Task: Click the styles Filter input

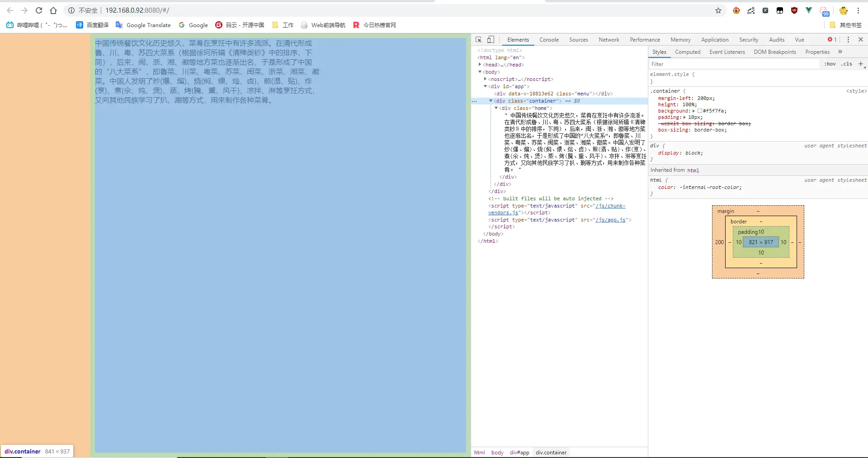Action: 734,64
